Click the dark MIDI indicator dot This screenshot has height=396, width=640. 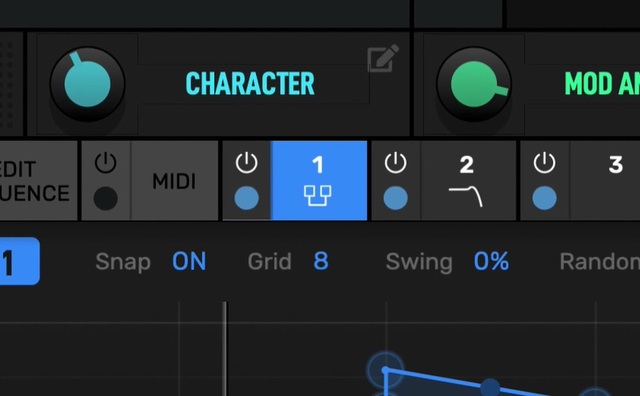[106, 198]
